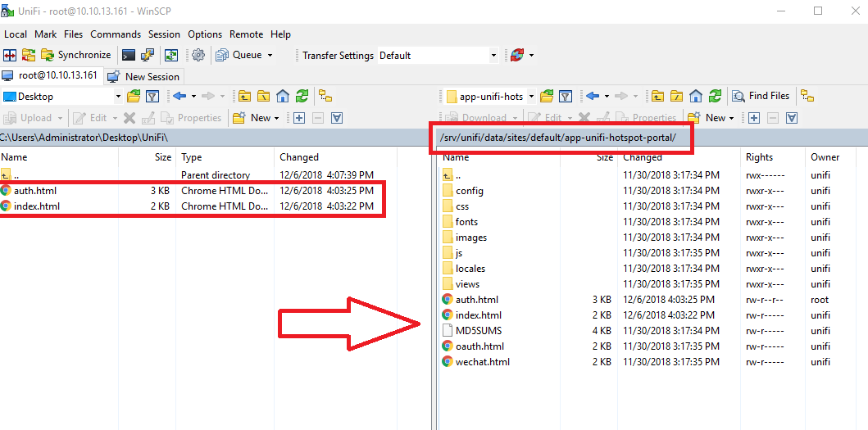This screenshot has height=430, width=868.
Task: Click the local path C:\Users\Administrator\Desktop\UniFi\ bar
Action: [213, 137]
